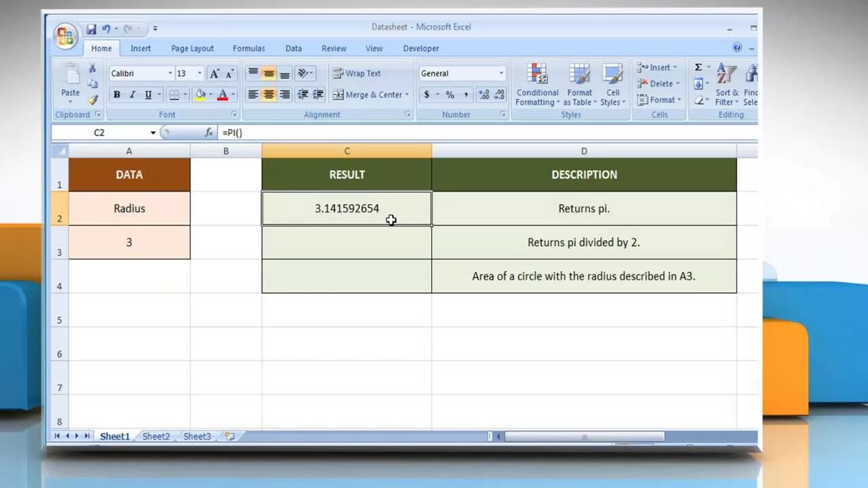Switch to the Data tab

[x=294, y=48]
